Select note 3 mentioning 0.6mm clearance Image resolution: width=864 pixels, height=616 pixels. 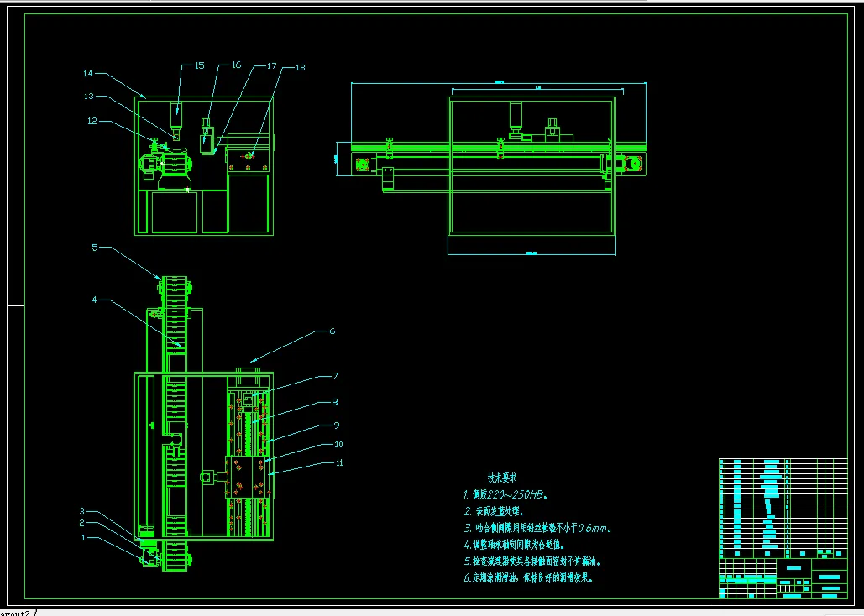537,529
